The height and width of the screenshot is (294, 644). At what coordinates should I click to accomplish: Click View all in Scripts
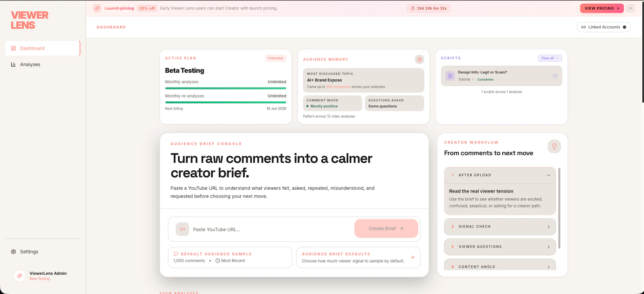550,58
